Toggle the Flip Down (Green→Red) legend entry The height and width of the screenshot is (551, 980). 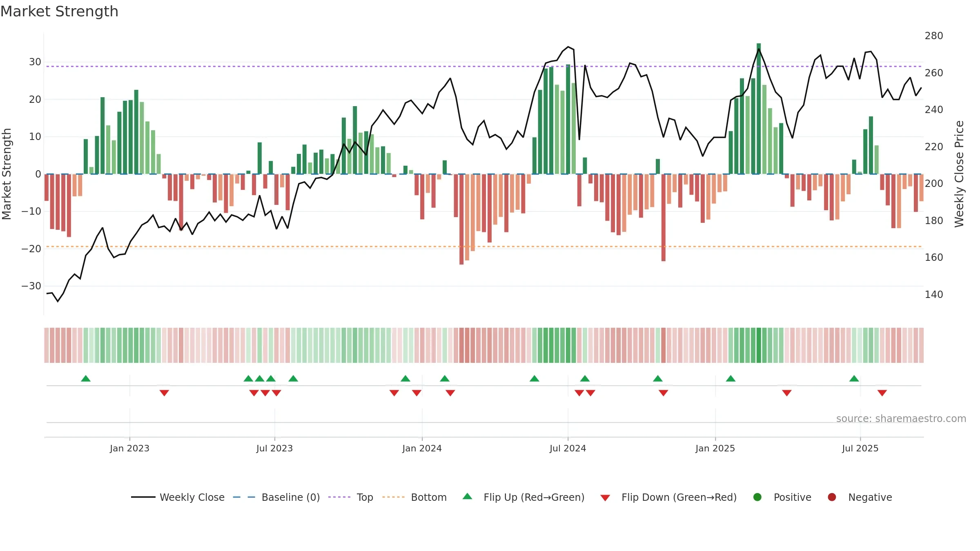click(x=668, y=497)
